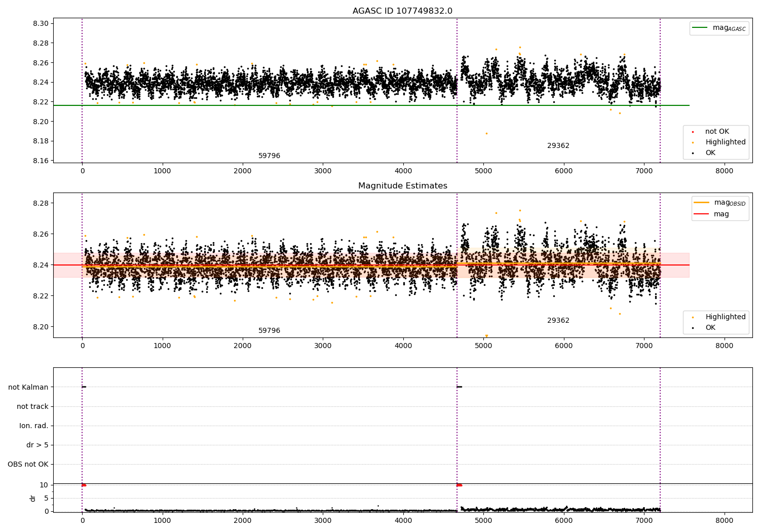Click obsid label 59796 in Magnitude Estimates plot

point(269,331)
